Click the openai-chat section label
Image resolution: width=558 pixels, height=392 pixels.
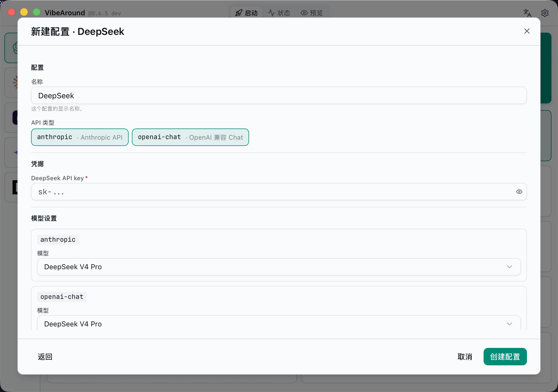coord(62,297)
